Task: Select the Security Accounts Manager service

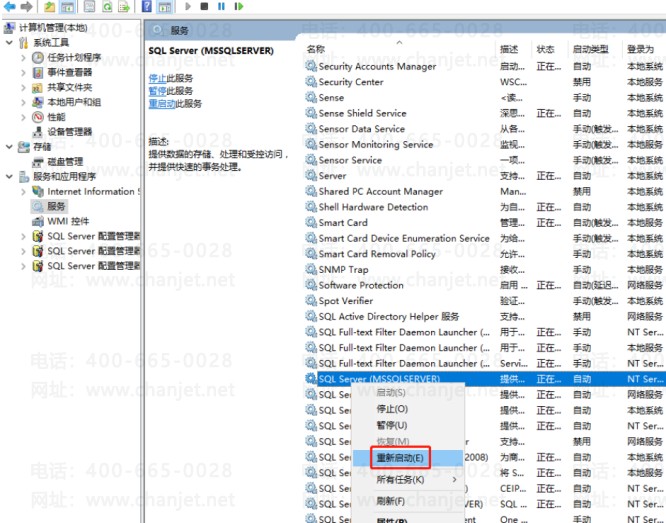Action: point(377,67)
